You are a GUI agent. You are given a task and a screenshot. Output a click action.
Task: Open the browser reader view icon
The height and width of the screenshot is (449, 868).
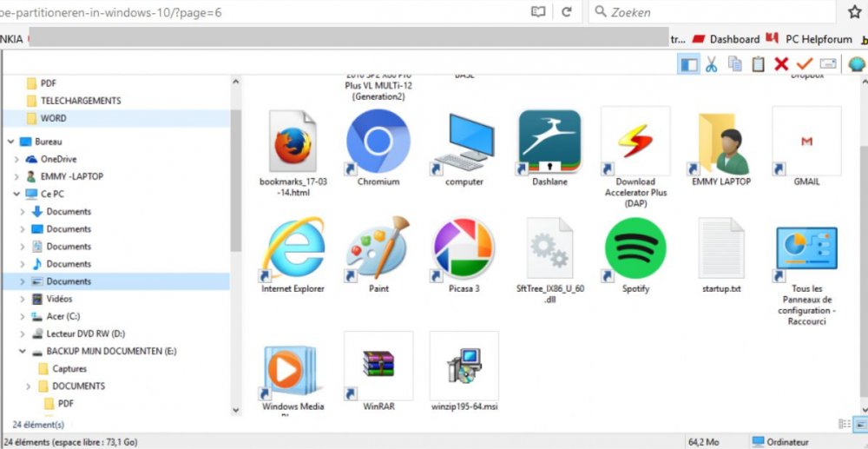pyautogui.click(x=538, y=12)
